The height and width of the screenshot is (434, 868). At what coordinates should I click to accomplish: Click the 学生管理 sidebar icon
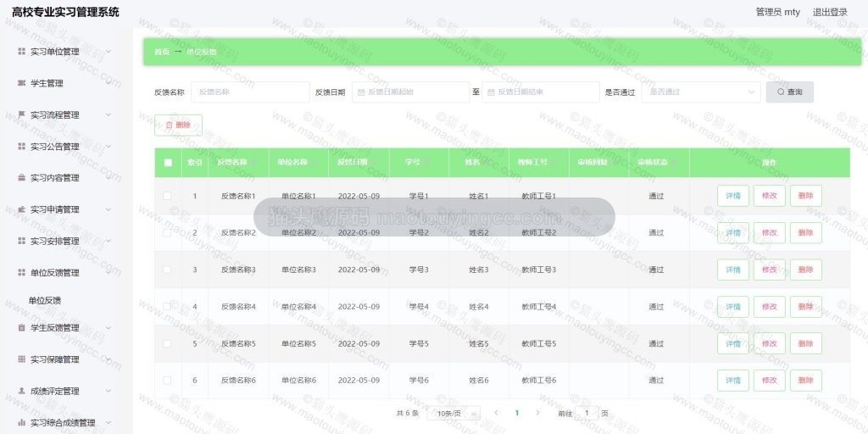21,83
